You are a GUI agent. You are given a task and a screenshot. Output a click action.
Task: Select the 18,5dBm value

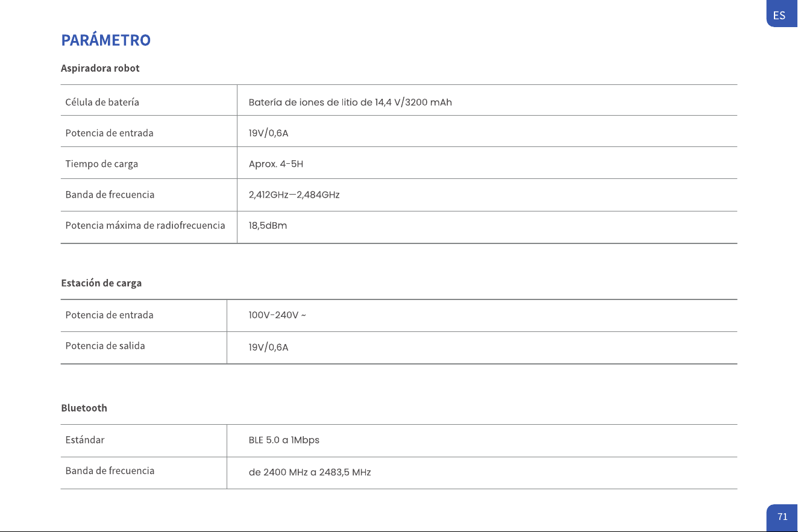(x=268, y=226)
